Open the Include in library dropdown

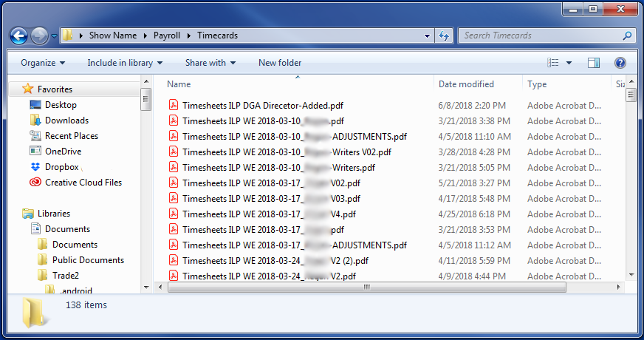click(125, 63)
